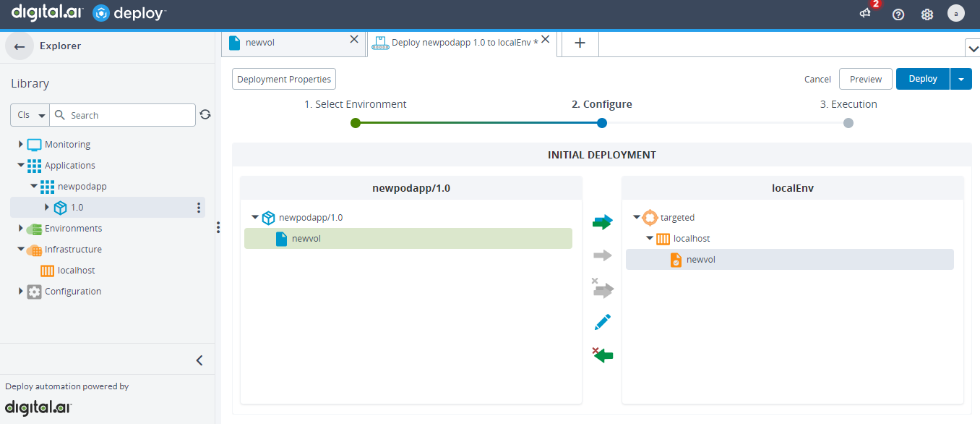Go back using Explorer back arrow
Image resolution: width=980 pixels, height=424 pixels.
pos(20,46)
